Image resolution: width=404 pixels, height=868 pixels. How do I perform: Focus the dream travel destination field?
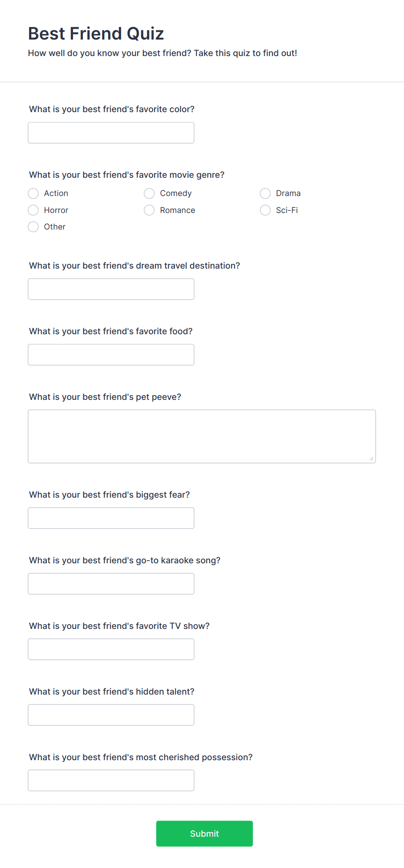(x=111, y=289)
